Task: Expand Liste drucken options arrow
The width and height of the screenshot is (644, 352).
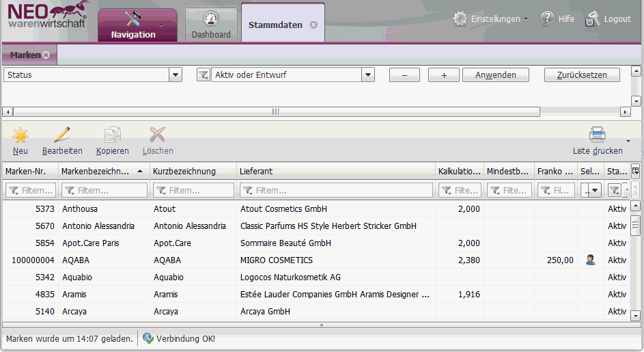Action: [x=628, y=141]
